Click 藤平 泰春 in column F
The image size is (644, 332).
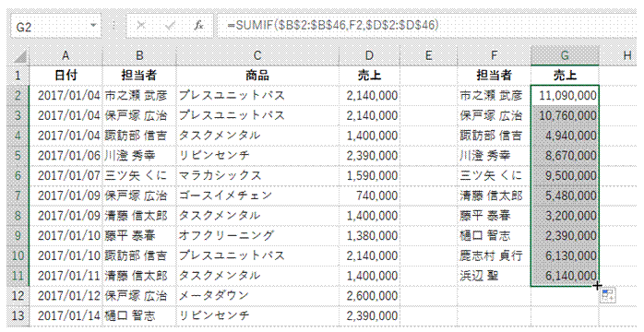click(494, 216)
